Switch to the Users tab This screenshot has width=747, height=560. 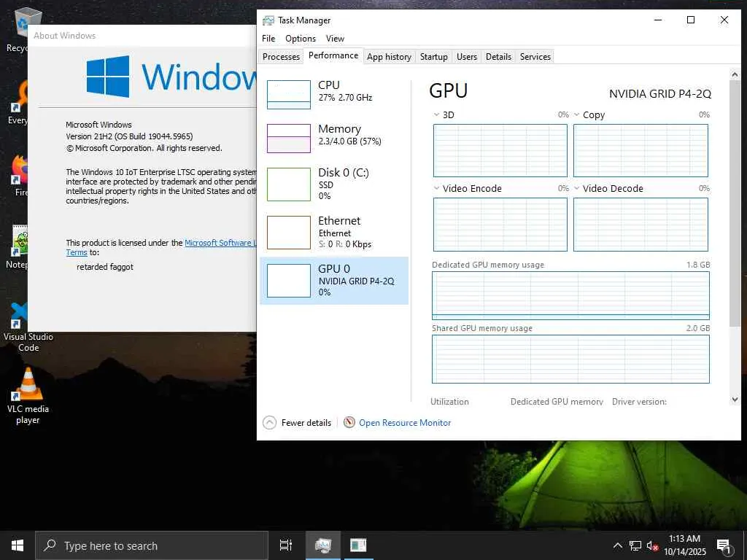pos(466,57)
